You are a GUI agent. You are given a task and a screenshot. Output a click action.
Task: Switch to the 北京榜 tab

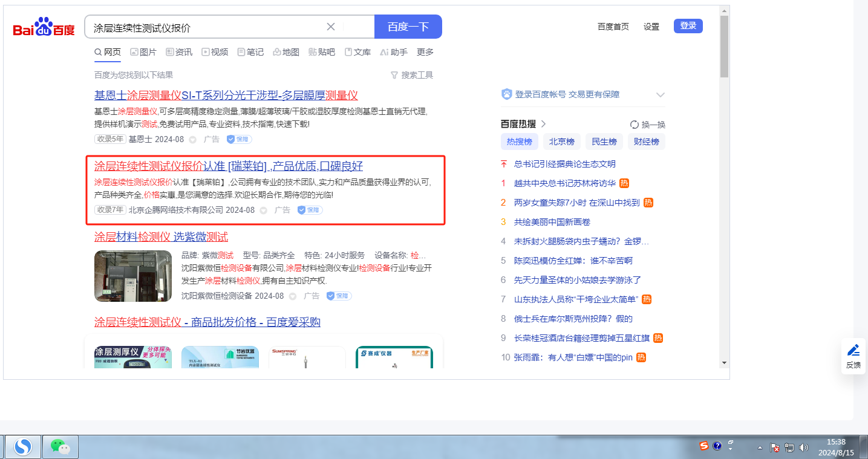[562, 142]
